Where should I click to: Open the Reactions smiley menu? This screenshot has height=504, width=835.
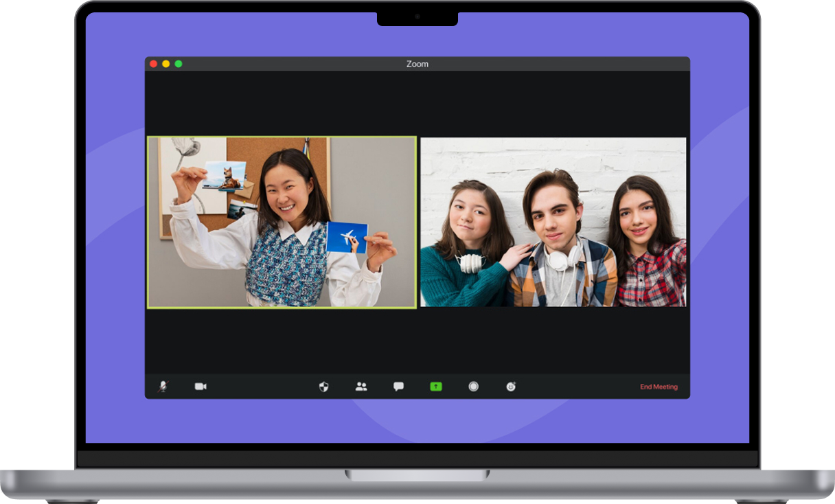tap(511, 387)
